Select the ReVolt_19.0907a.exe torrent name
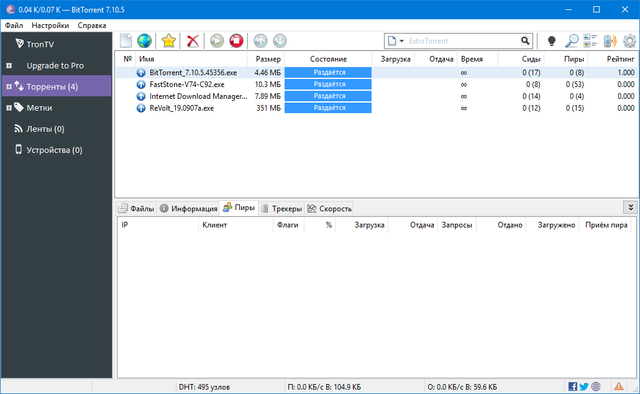The image size is (640, 394). coord(182,108)
